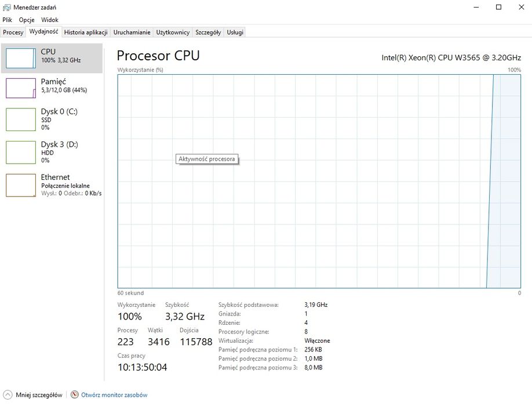Click the handles count 115788
This screenshot has height=406, width=532.
click(x=196, y=342)
